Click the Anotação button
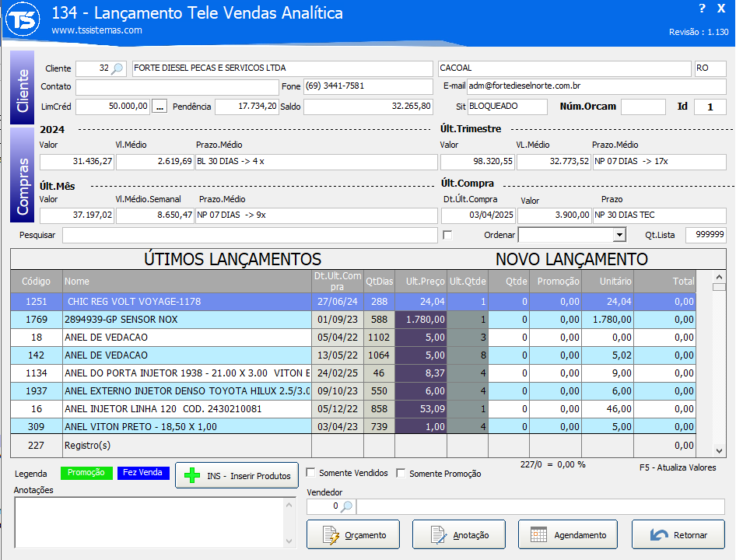Viewport: 736px width, 560px height. tap(459, 535)
